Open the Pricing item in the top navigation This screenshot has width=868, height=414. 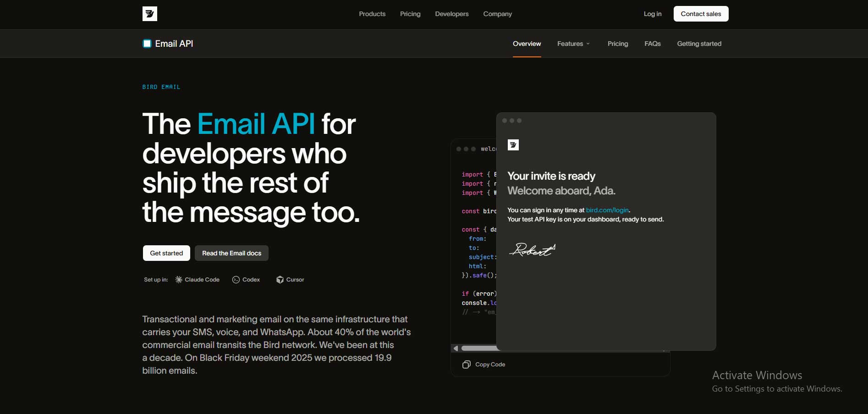pos(410,14)
